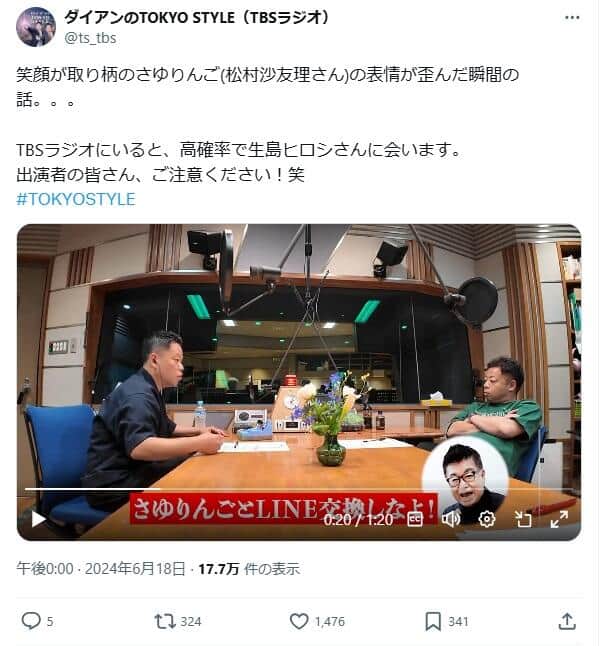Mute the video with speaker icon
600x646 pixels.
click(x=450, y=519)
